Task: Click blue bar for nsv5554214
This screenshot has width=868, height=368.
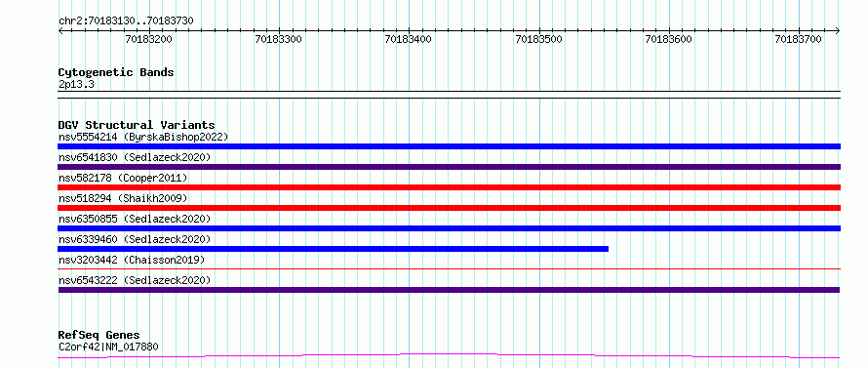Action: tap(449, 146)
